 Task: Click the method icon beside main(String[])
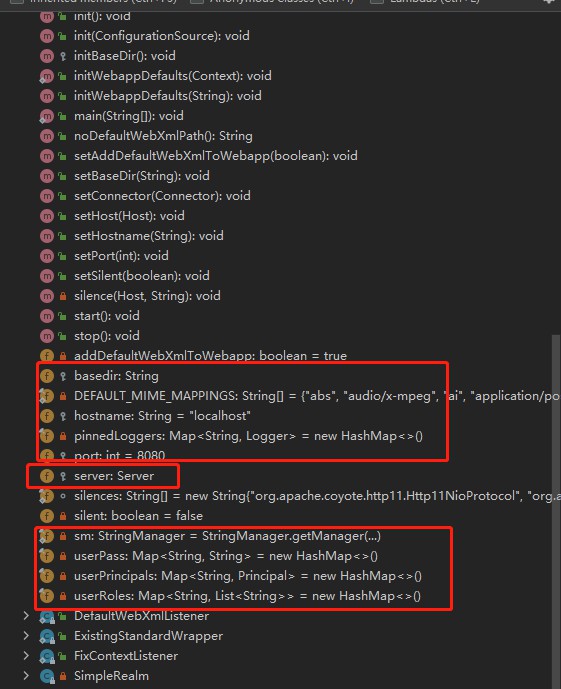(x=47, y=116)
